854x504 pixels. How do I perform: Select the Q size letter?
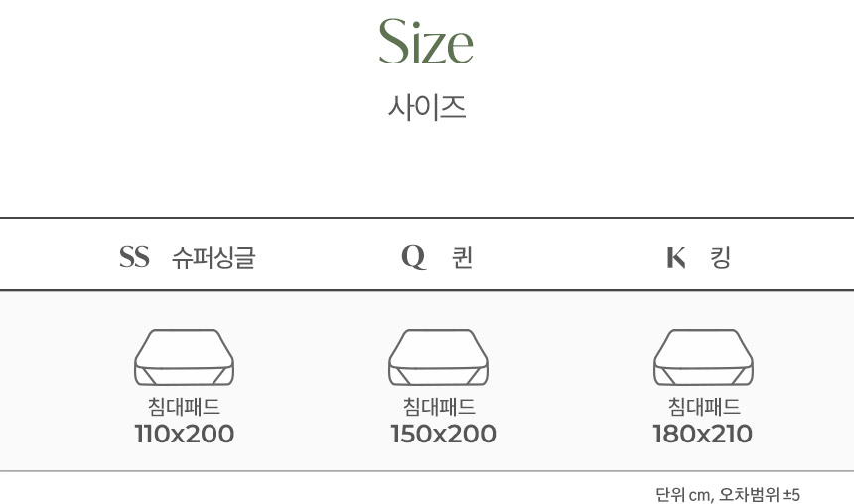point(413,257)
